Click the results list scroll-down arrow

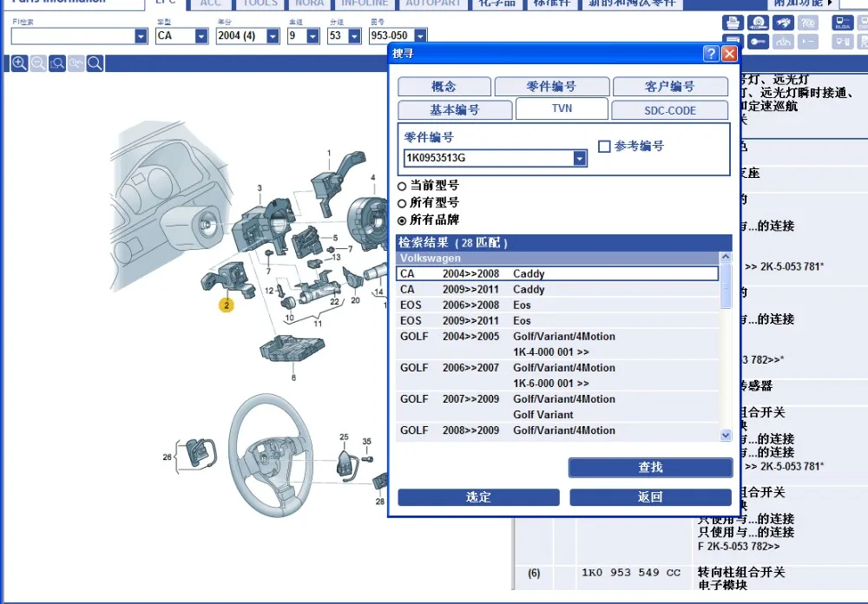[x=725, y=435]
